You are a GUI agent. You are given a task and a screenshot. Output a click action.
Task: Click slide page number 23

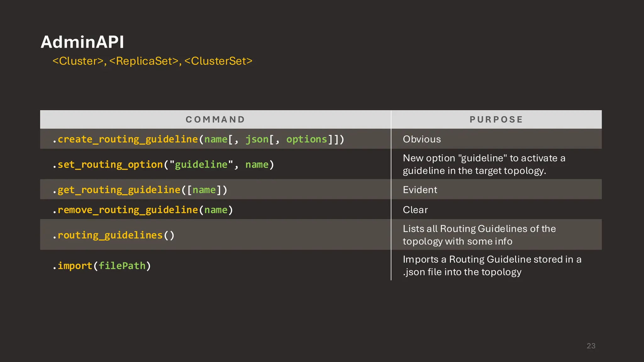click(x=591, y=346)
